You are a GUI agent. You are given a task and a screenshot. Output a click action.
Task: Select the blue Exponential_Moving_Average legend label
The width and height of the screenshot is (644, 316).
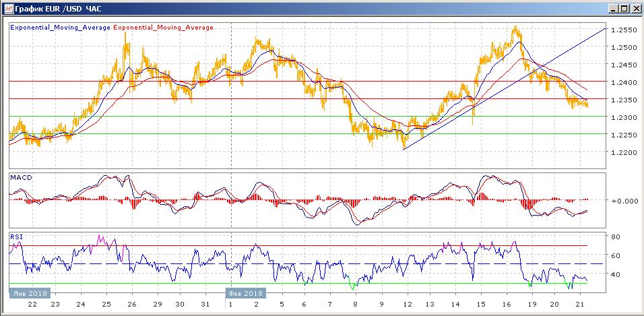[61, 28]
